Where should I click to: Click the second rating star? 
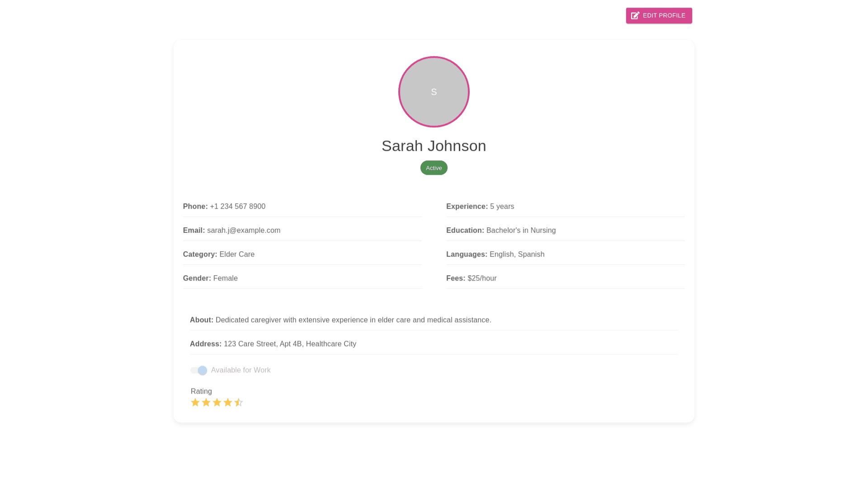click(206, 403)
